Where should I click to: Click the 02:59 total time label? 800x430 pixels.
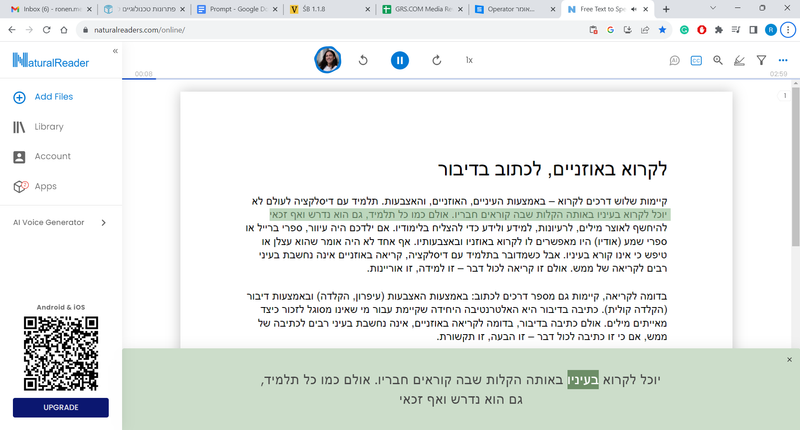coord(778,74)
